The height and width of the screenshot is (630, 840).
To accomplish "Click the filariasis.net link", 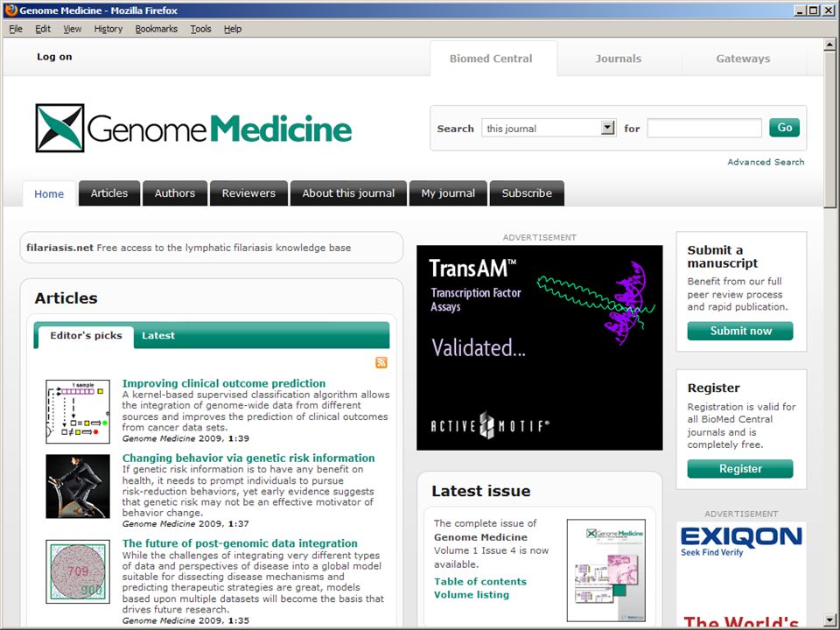I will [59, 248].
